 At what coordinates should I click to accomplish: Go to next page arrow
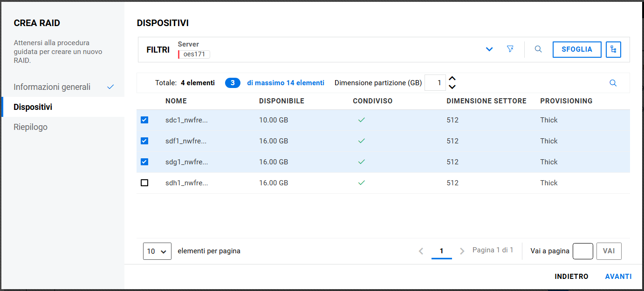coord(462,251)
